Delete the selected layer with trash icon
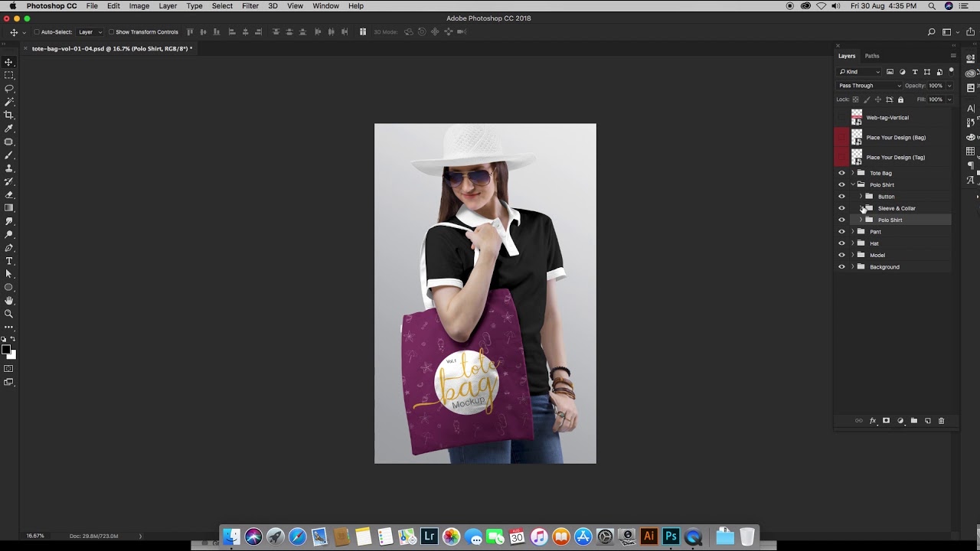The height and width of the screenshot is (551, 980). click(942, 421)
